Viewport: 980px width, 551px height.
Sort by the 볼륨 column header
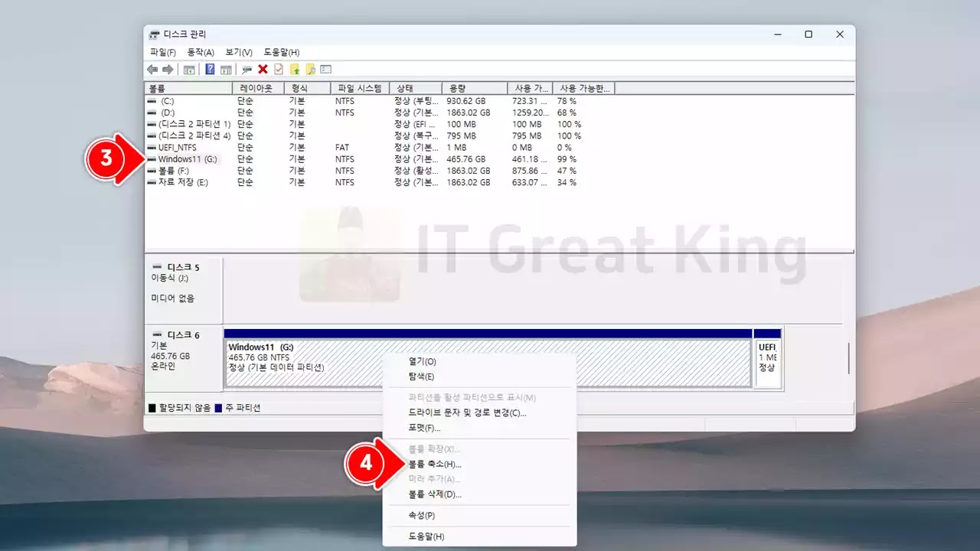(188, 88)
